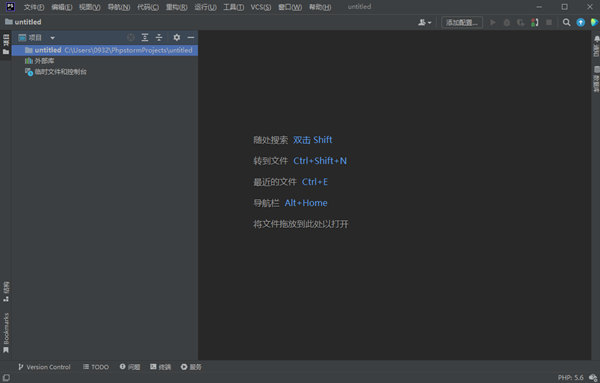This screenshot has width=600, height=383.
Task: Click the 将文件拖放到此处以打开 hint text
Action: point(301,224)
